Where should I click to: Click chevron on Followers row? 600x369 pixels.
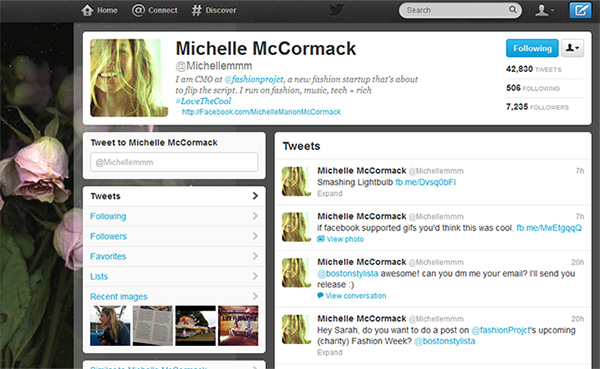click(255, 236)
